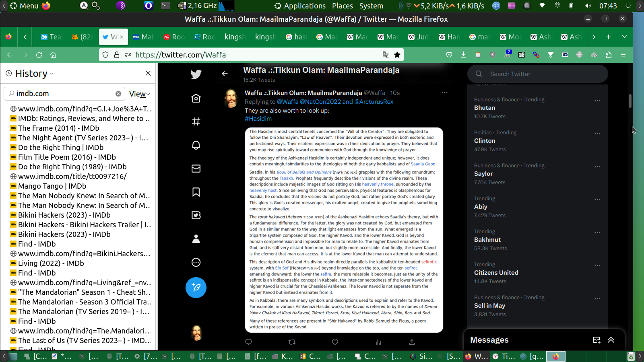Share the tweet via share icon
The height and width of the screenshot is (362, 644).
coord(412,342)
